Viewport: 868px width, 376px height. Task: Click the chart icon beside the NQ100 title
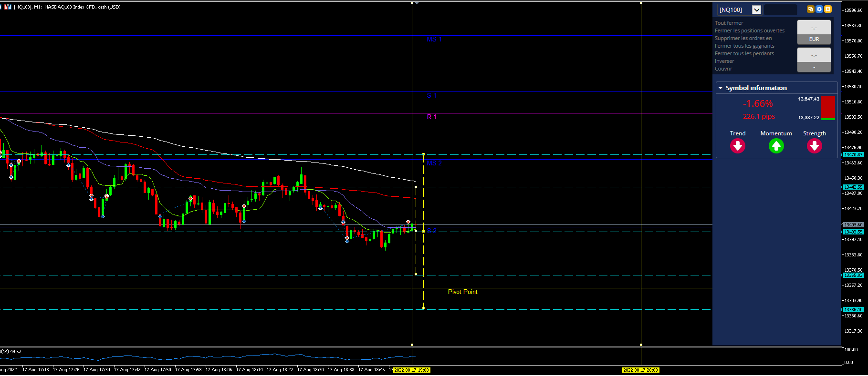8,7
